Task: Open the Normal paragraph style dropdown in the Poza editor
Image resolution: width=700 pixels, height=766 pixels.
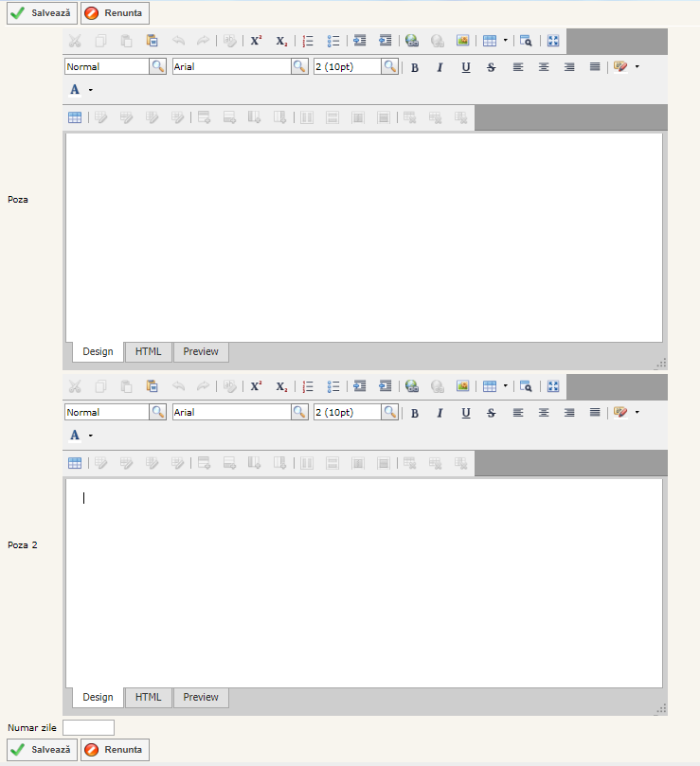Action: click(157, 67)
